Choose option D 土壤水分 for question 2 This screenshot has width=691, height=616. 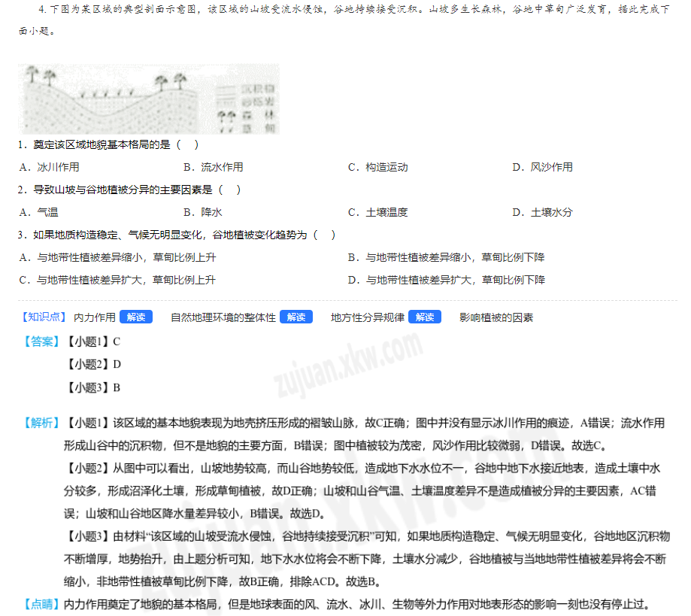pos(542,212)
